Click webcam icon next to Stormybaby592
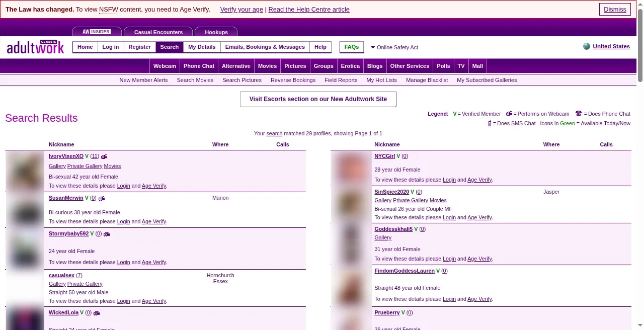Screen dimensions: 644x330 click(x=107, y=234)
